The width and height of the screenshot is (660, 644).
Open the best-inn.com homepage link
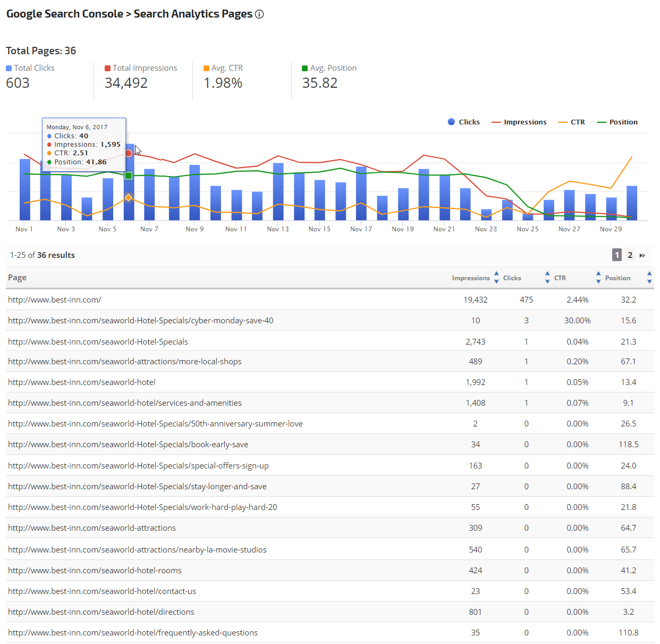[55, 300]
